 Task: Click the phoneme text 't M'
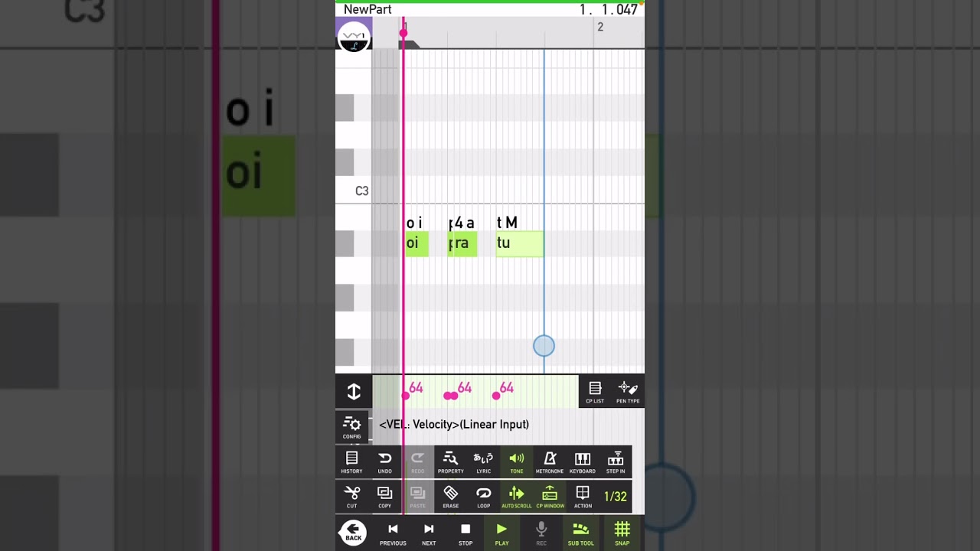coord(507,223)
